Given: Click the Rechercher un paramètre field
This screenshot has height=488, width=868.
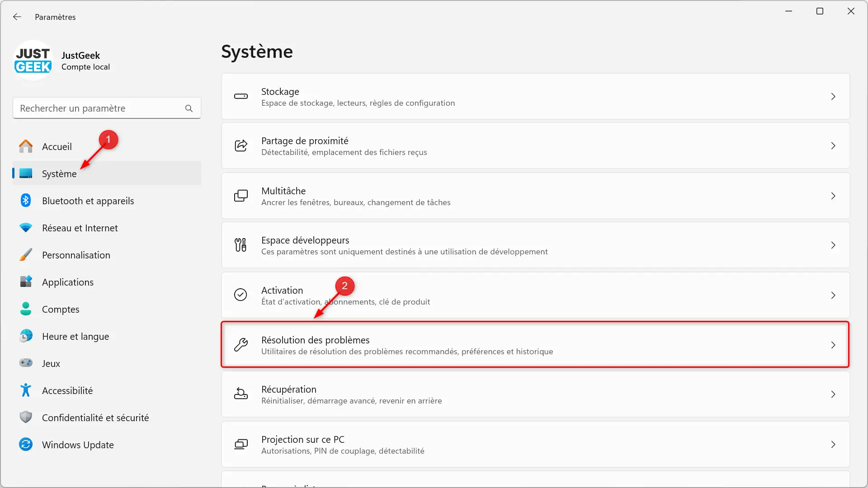Looking at the screenshot, I should coord(107,108).
